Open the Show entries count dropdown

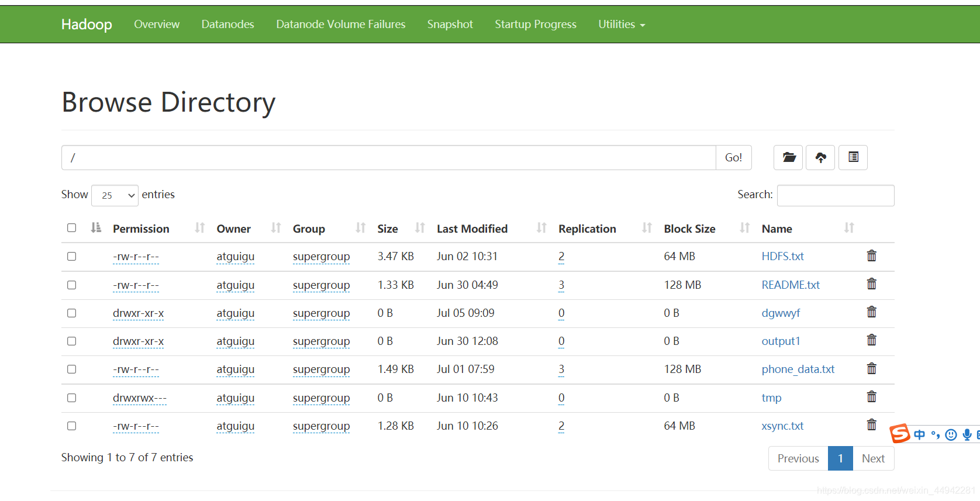pos(115,195)
